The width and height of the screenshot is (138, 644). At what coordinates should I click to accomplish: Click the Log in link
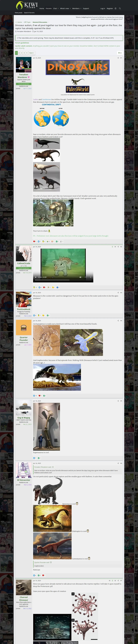coord(103,8)
